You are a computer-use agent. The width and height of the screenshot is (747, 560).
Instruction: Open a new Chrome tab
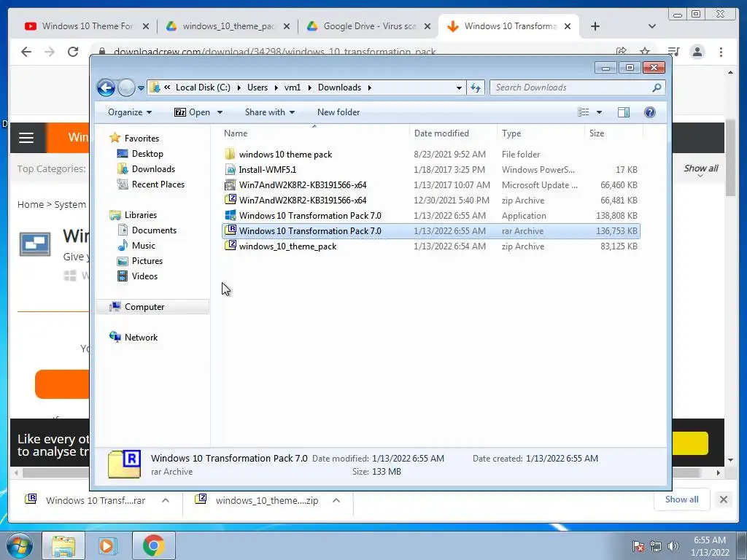(595, 26)
